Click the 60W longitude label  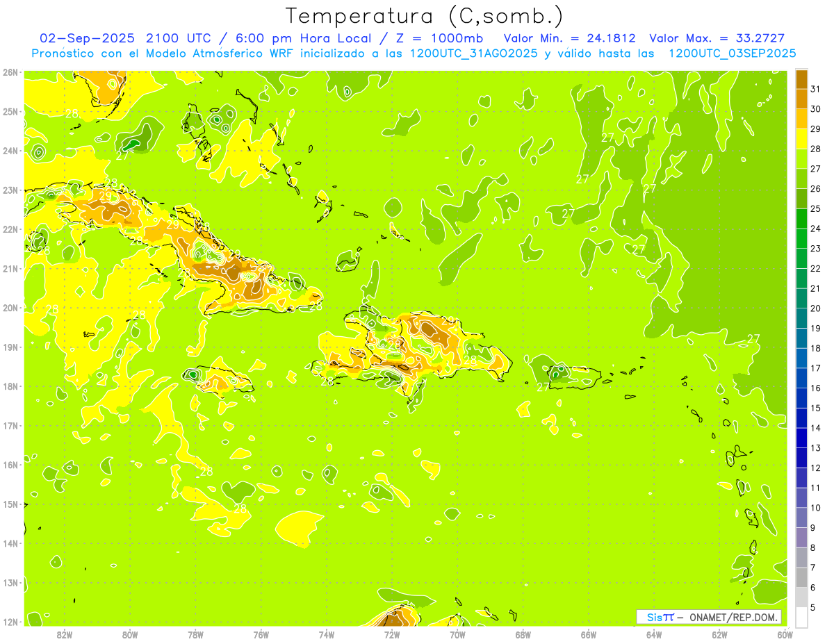point(785,634)
